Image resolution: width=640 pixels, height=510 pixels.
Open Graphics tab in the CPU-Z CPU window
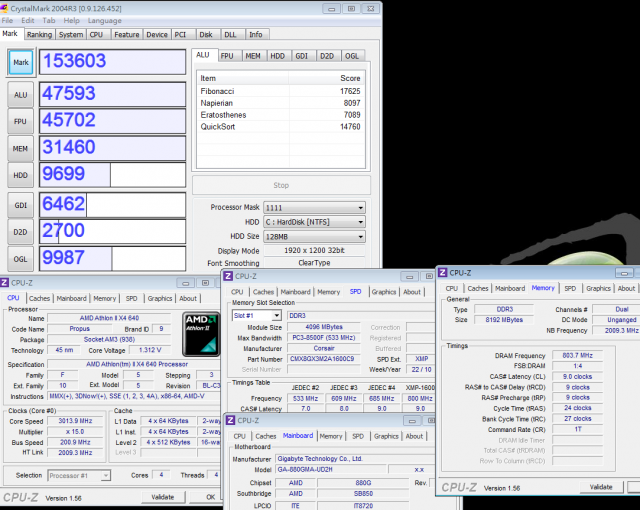[160, 299]
